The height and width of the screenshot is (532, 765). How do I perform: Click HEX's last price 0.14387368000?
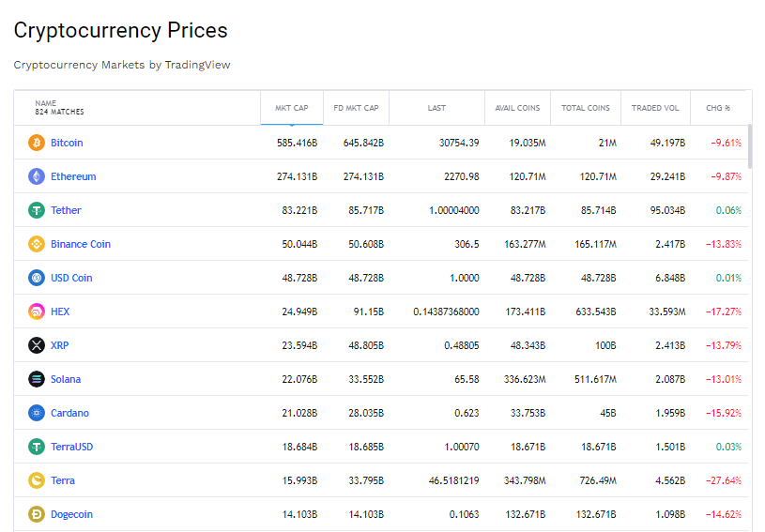pos(446,312)
